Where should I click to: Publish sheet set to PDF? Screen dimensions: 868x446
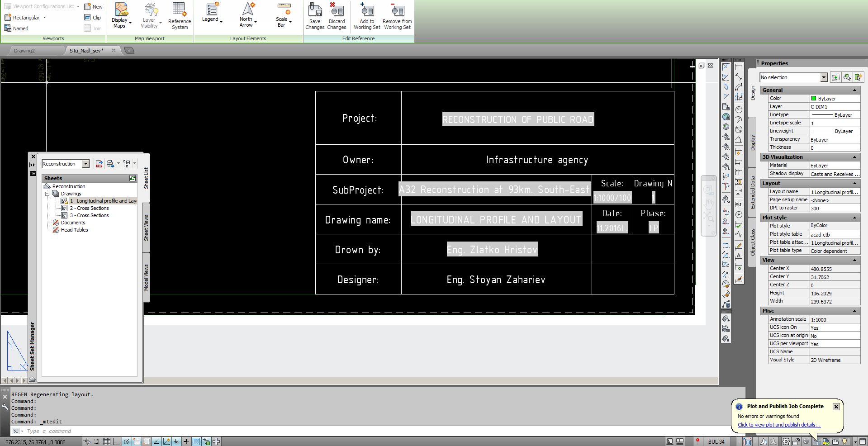[x=99, y=164]
